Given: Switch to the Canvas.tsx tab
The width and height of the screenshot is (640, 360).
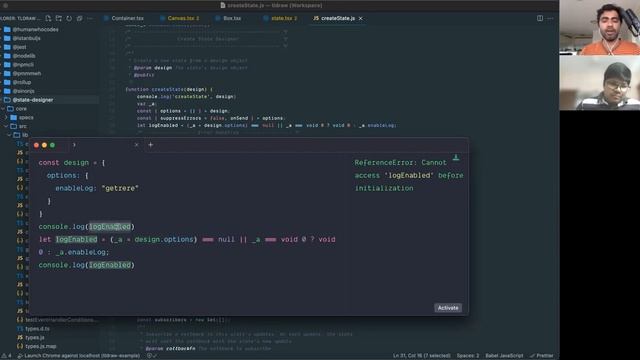Looking at the screenshot, I should (179, 18).
